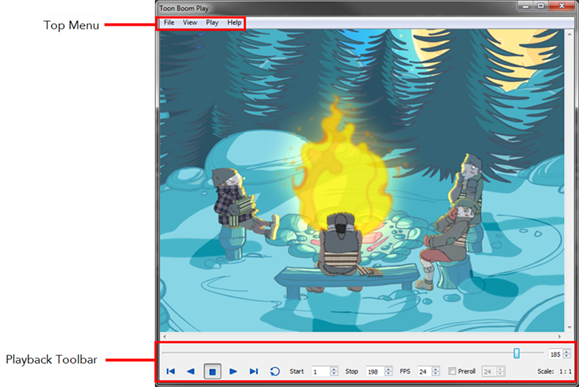Click the Scale 1:1 readout

tap(554, 371)
